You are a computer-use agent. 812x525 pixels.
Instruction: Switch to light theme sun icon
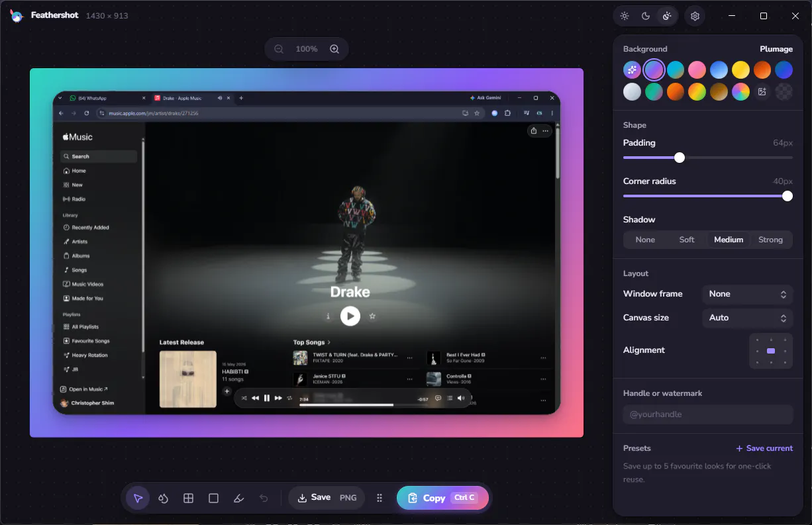(625, 16)
